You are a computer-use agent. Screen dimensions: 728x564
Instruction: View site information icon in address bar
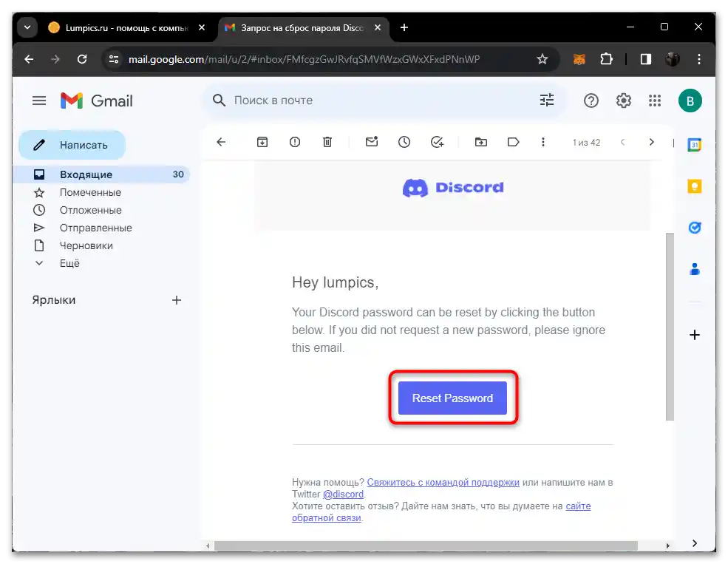coord(114,59)
